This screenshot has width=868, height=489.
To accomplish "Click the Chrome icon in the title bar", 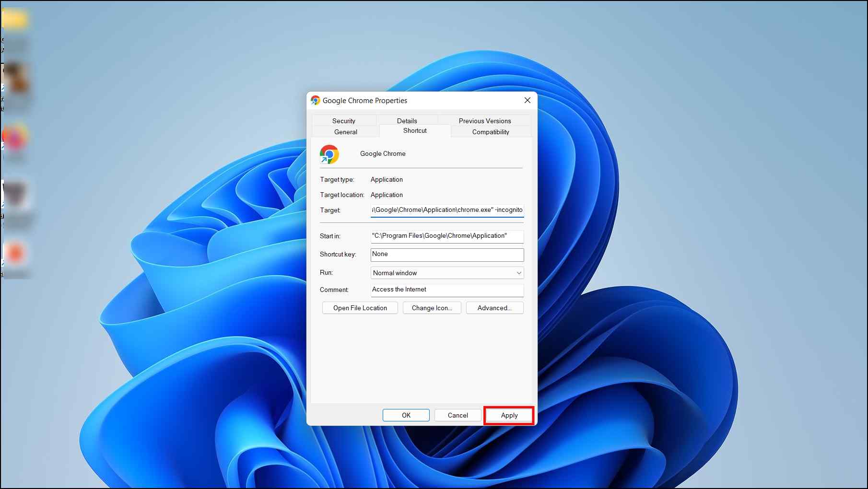I will coord(315,100).
